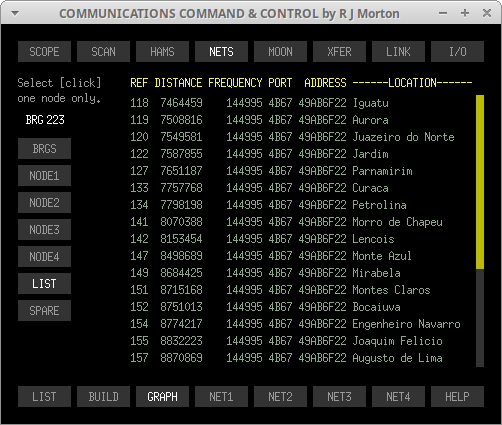Viewport: 502px width, 425px height.
Task: Switch to the I/O tab
Action: click(x=457, y=52)
